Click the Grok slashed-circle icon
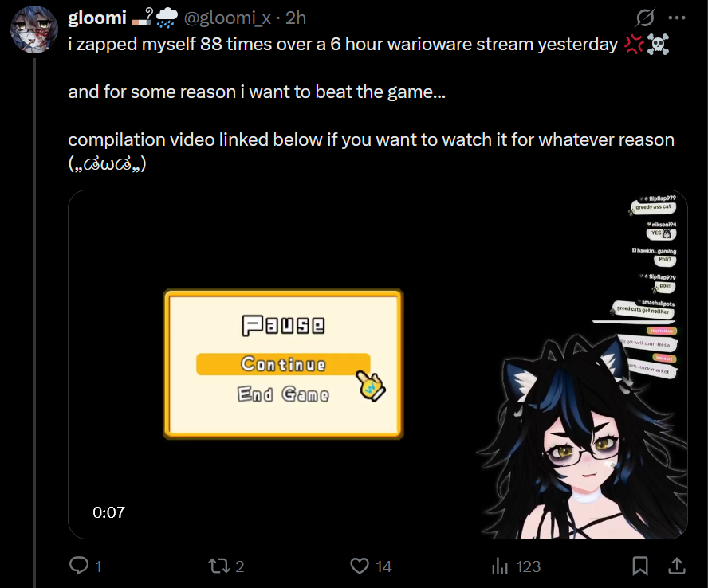The height and width of the screenshot is (588, 708). pyautogui.click(x=645, y=18)
